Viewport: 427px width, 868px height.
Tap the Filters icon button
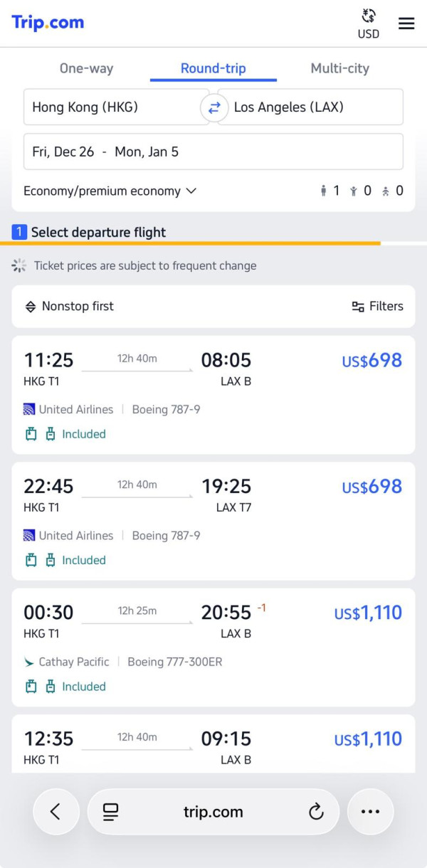pos(378,307)
